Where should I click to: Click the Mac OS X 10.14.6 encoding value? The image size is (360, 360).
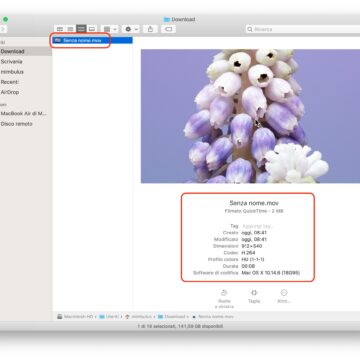[x=271, y=273]
